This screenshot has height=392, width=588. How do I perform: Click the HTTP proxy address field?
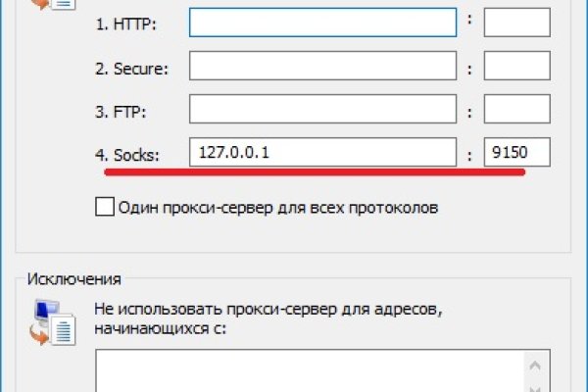[x=322, y=22]
